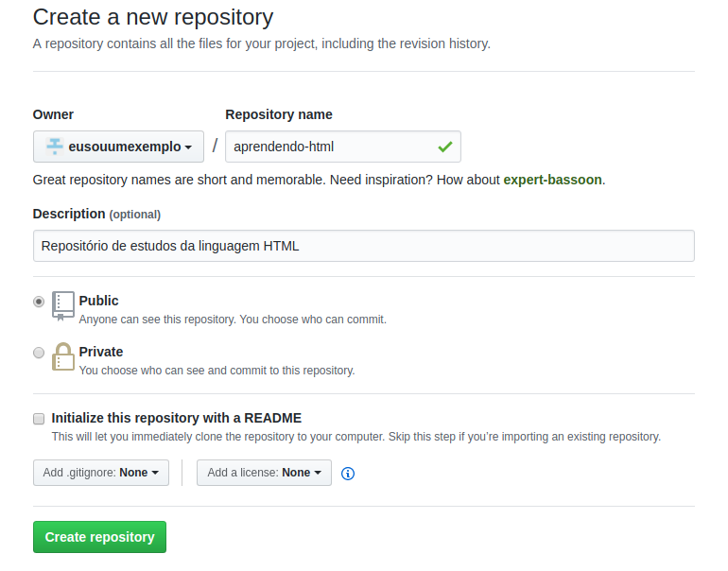The height and width of the screenshot is (571, 728).
Task: Click into the Description text field
Action: click(363, 246)
